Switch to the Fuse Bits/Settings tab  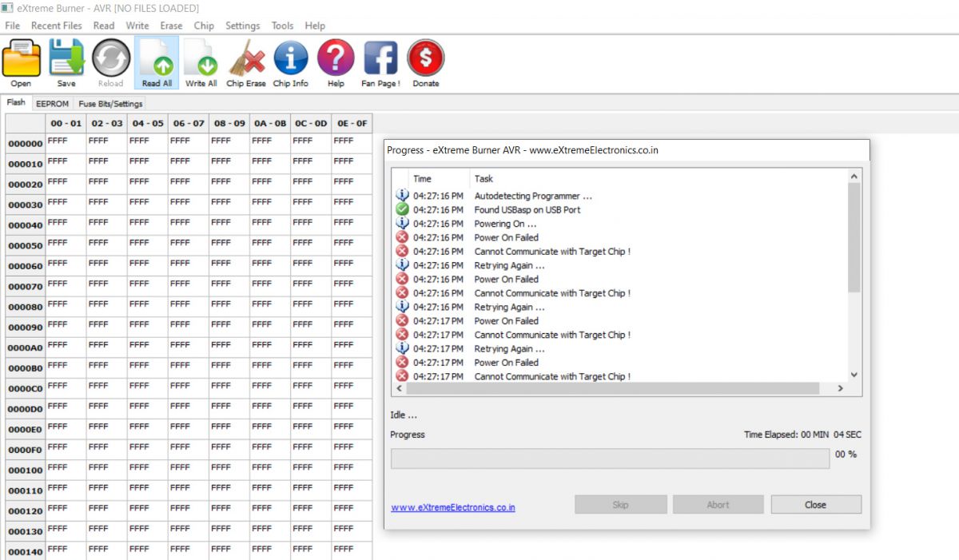pos(110,104)
